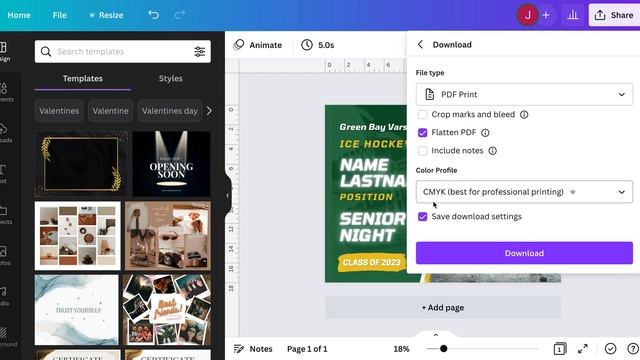Click the redo arrow icon
The height and width of the screenshot is (360, 640).
(x=180, y=15)
